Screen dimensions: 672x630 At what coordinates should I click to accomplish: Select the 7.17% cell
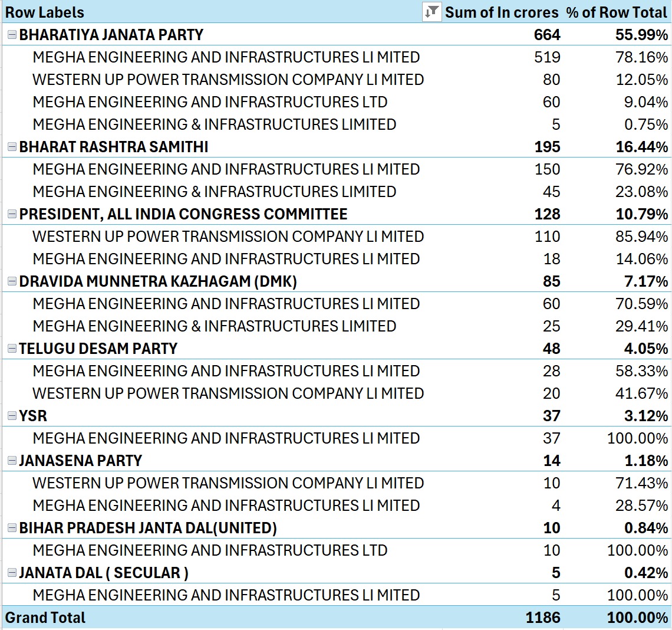pos(646,281)
